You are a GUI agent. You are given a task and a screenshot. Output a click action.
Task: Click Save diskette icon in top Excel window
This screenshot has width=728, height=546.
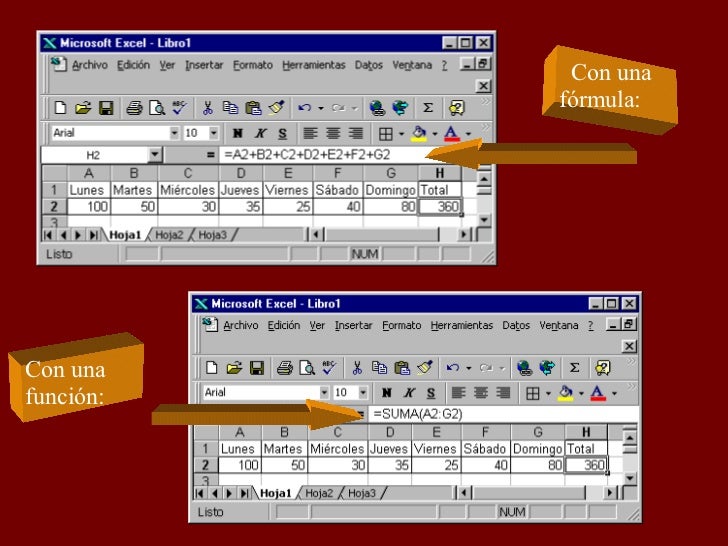click(x=106, y=108)
